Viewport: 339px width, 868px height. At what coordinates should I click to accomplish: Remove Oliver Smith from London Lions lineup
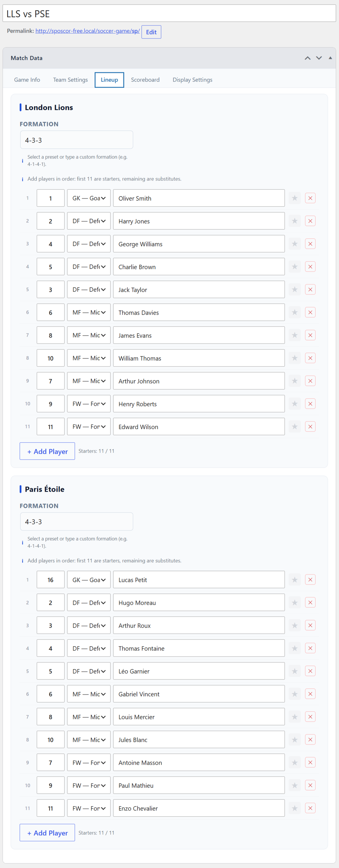click(x=310, y=198)
